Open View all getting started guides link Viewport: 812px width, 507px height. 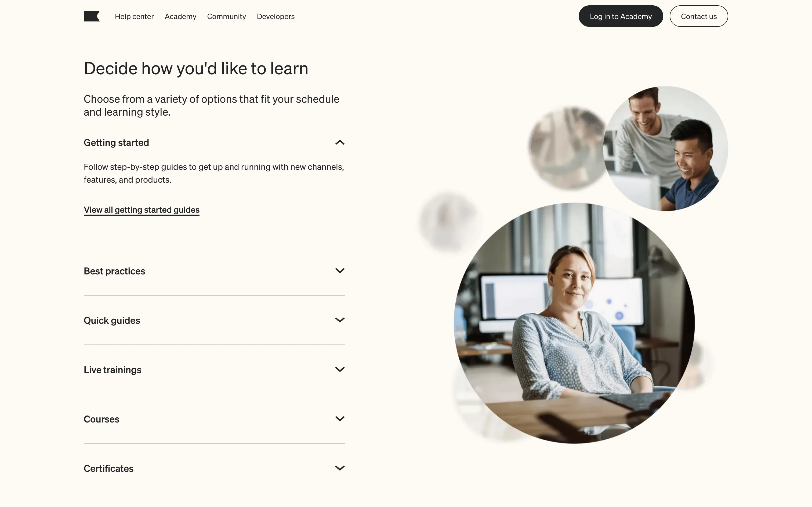(142, 210)
